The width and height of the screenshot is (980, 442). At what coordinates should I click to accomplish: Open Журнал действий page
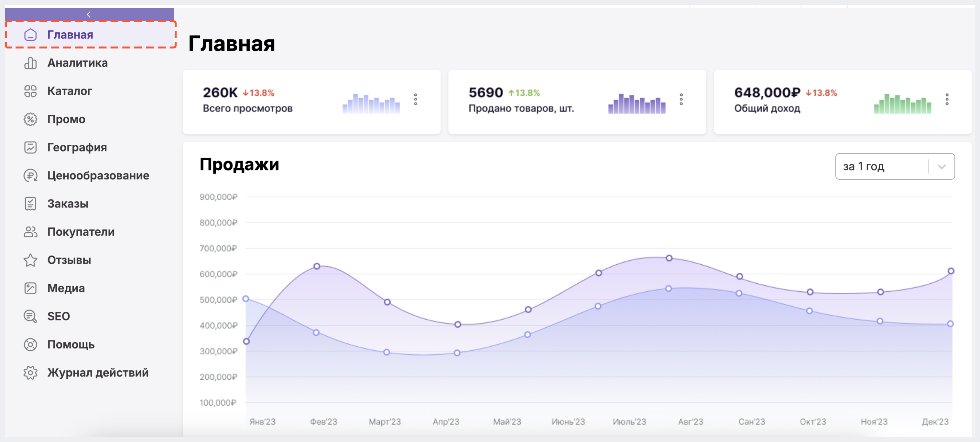coord(98,373)
